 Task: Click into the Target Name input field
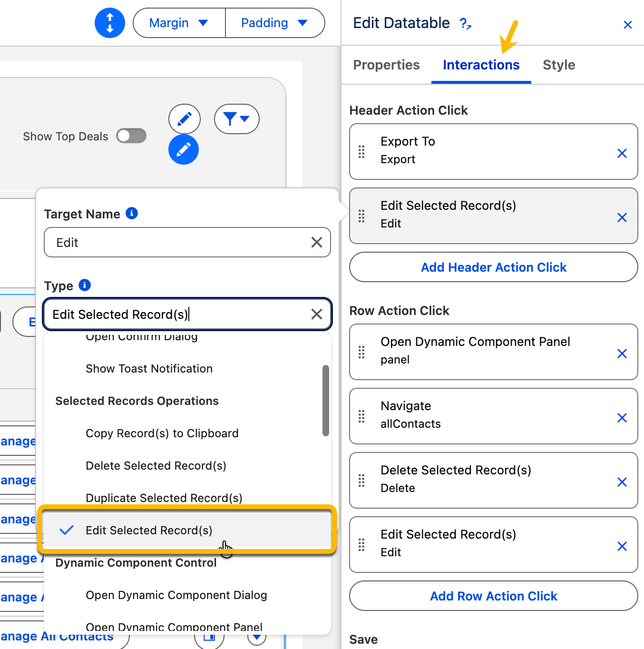pos(176,242)
